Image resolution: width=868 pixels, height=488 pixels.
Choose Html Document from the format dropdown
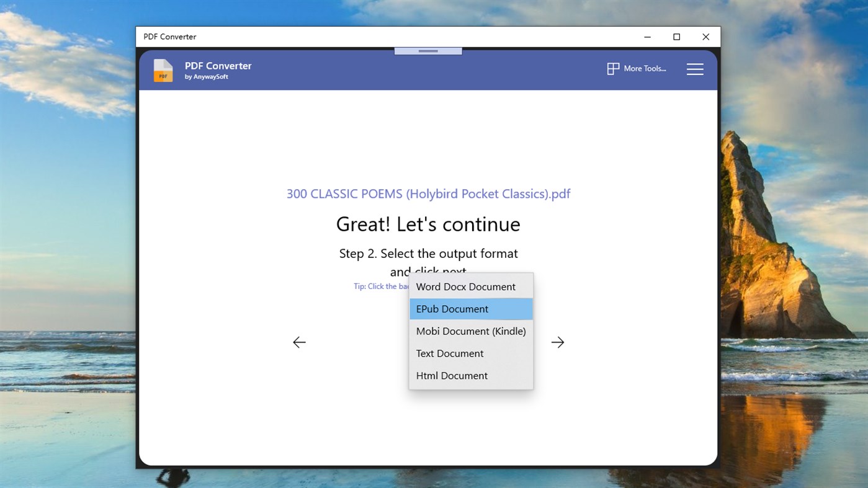[x=451, y=375]
